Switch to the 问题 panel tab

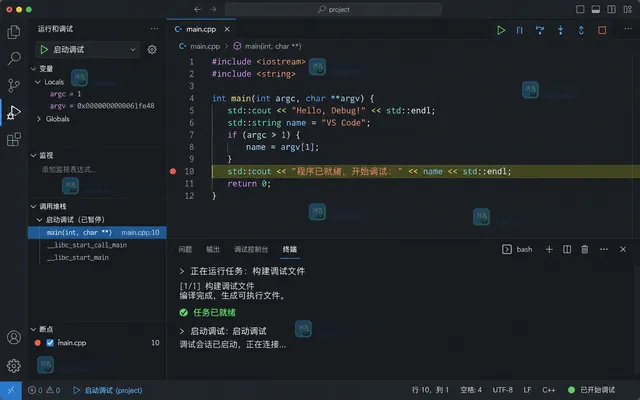[185, 249]
